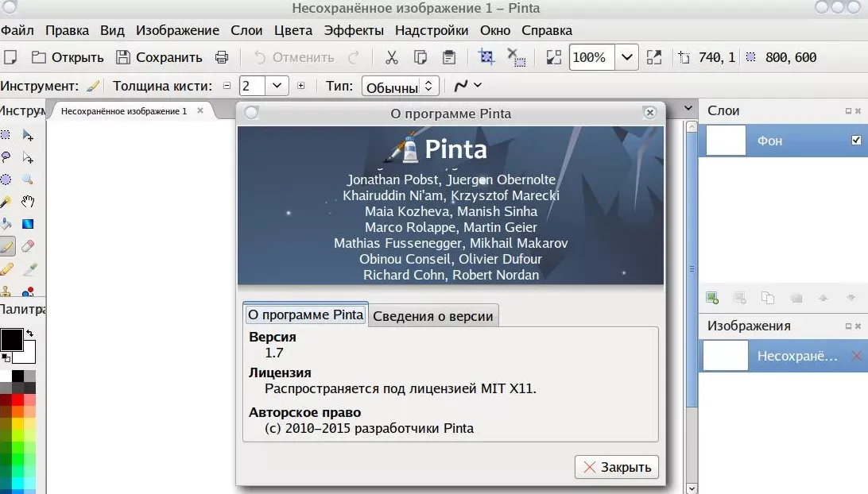Click the Print icon in toolbar
Viewport: 868px width, 494px height.
[x=222, y=57]
